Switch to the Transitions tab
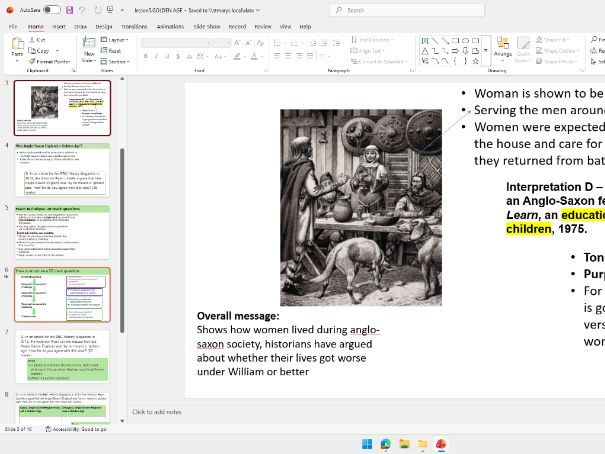605x454 pixels. [134, 27]
